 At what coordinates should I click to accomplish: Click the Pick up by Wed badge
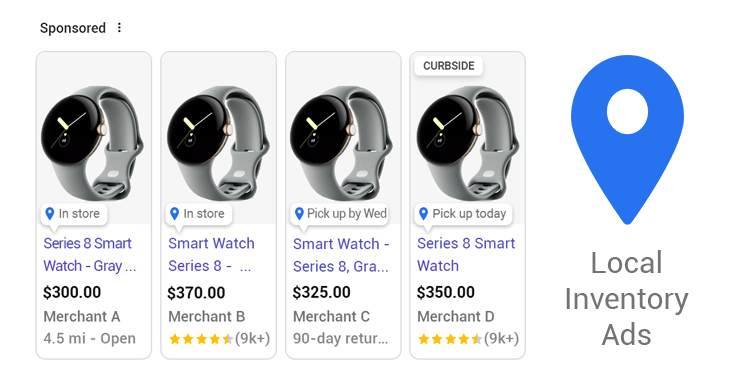pyautogui.click(x=340, y=214)
